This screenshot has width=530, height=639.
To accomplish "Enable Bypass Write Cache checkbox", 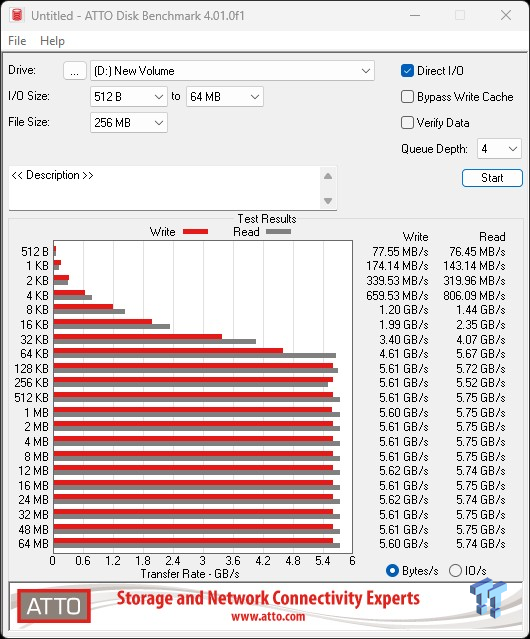I will coord(407,97).
